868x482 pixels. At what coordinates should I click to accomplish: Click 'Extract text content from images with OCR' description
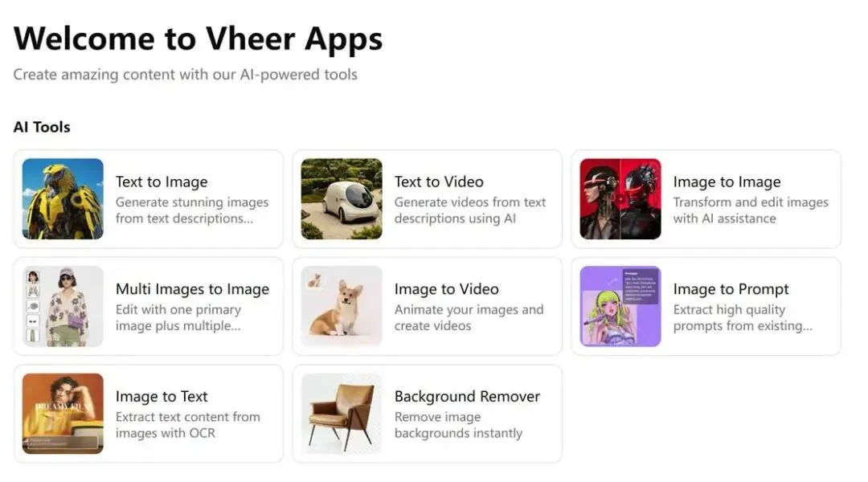tap(187, 425)
